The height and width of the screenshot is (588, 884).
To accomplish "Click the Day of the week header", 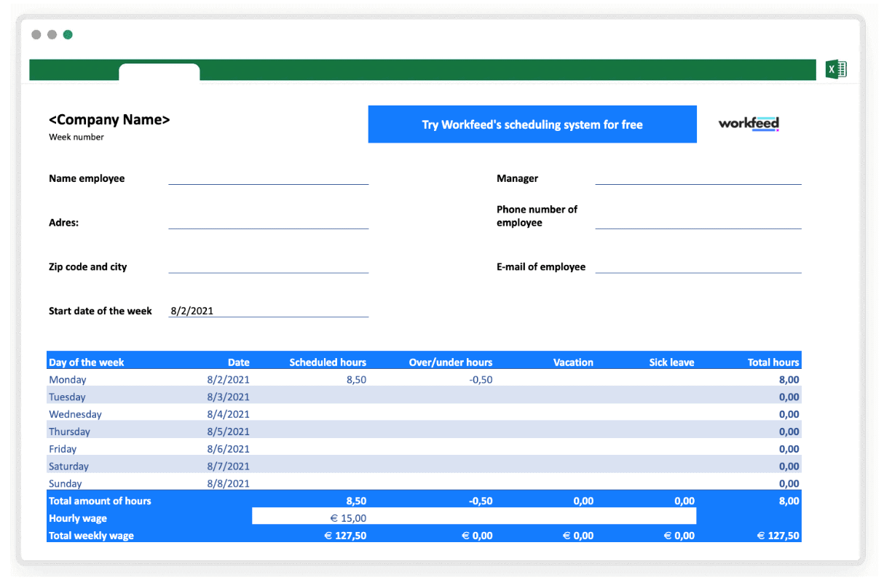I will click(87, 362).
